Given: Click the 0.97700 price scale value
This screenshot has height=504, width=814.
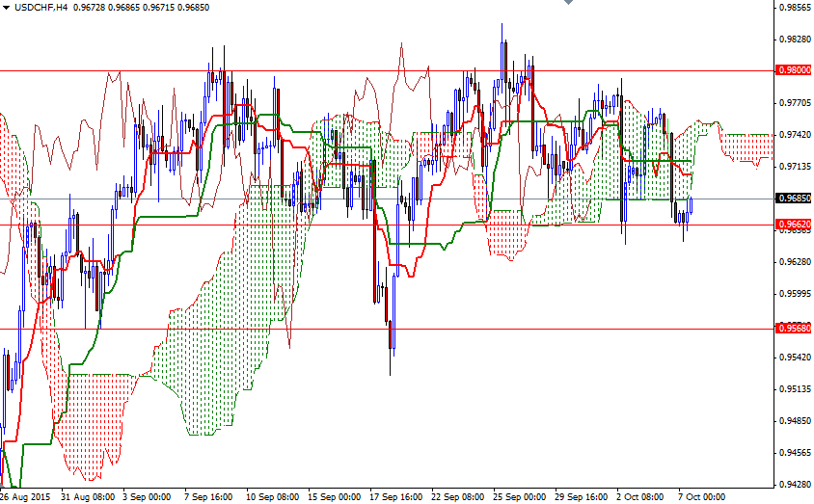Looking at the screenshot, I should (793, 103).
